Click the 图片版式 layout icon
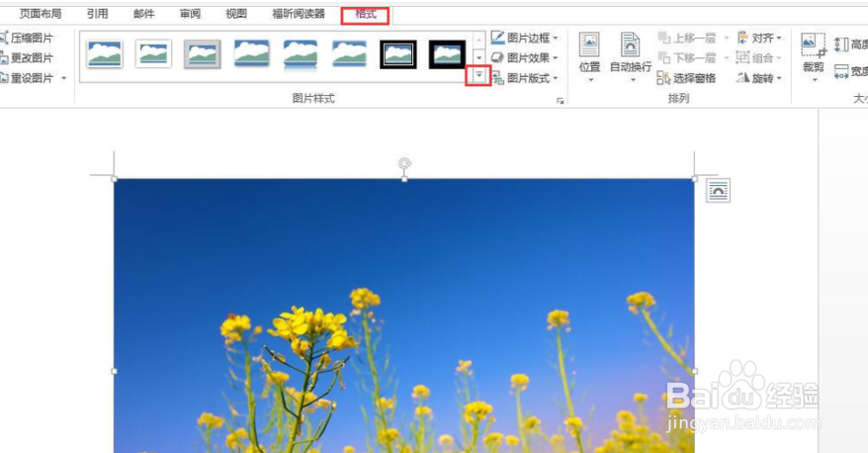The width and height of the screenshot is (868, 453). pos(497,78)
